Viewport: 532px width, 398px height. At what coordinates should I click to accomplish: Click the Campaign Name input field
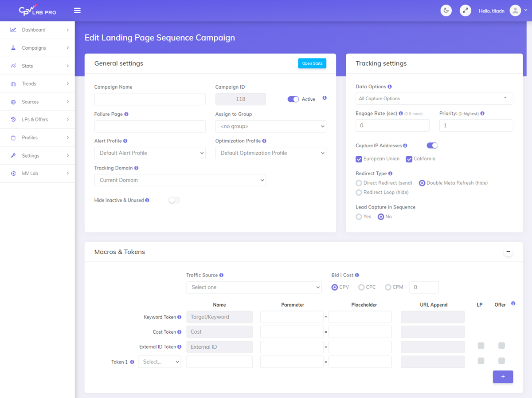[x=150, y=99]
